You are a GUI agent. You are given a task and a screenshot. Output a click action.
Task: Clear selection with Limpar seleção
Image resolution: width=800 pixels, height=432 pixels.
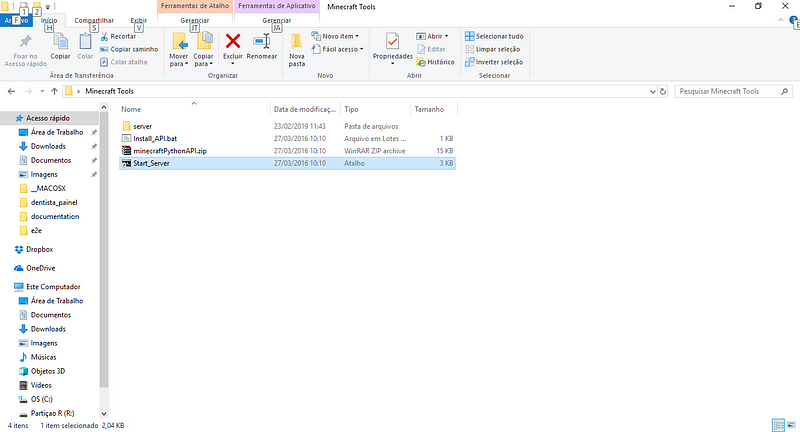click(492, 49)
